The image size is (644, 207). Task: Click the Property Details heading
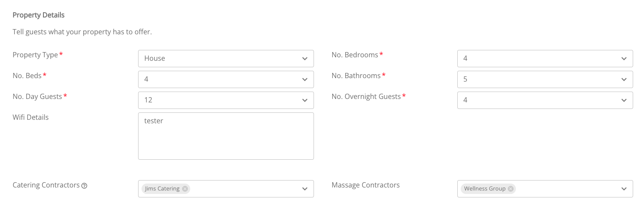[38, 15]
